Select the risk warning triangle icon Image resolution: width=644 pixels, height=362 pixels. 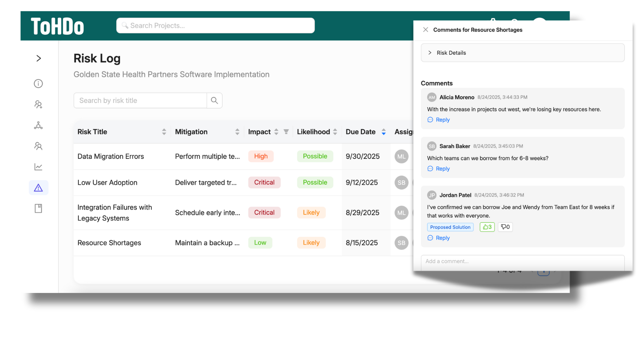point(38,188)
